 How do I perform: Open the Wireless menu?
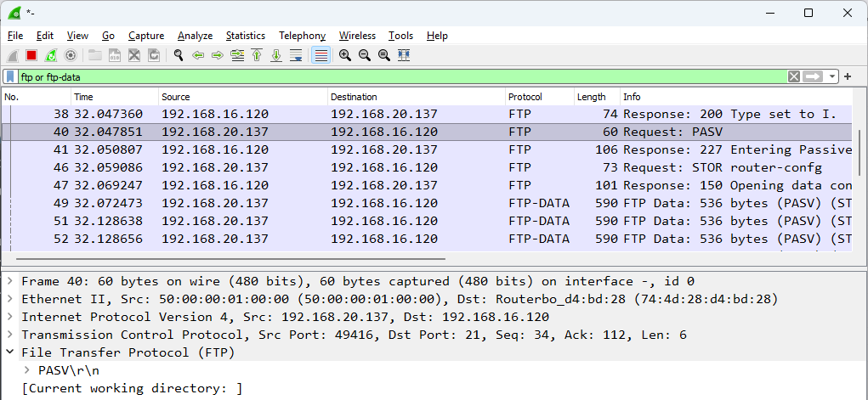coord(357,36)
